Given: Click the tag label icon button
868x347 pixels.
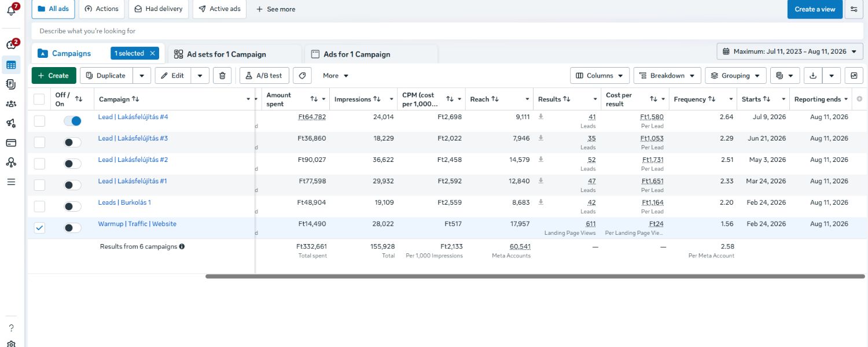Looking at the screenshot, I should pyautogui.click(x=302, y=75).
